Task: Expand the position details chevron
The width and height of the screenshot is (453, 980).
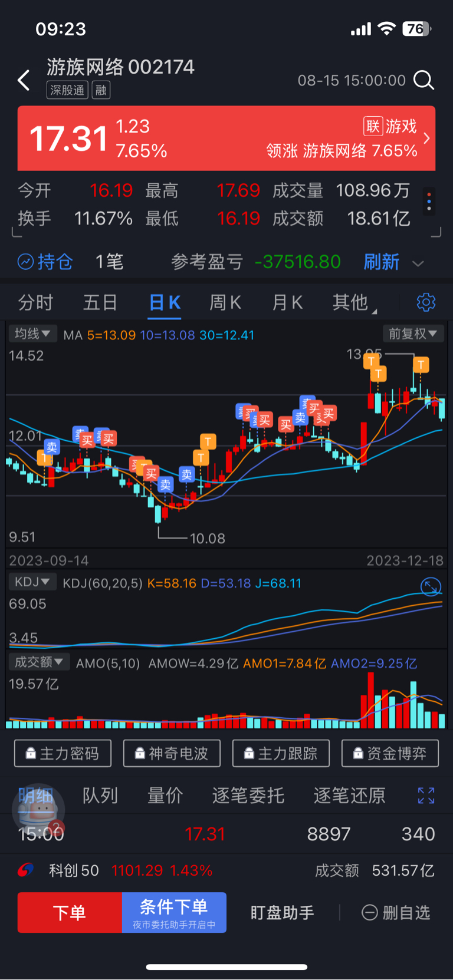Action: coord(418,263)
